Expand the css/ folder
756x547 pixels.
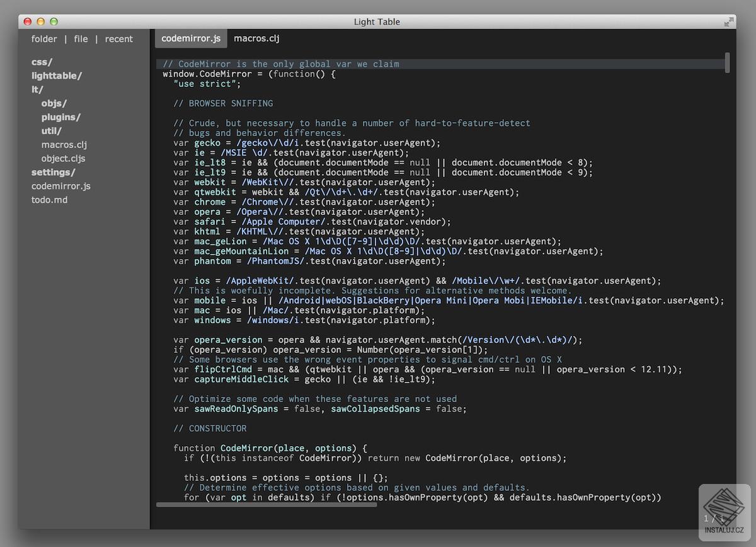tap(42, 62)
